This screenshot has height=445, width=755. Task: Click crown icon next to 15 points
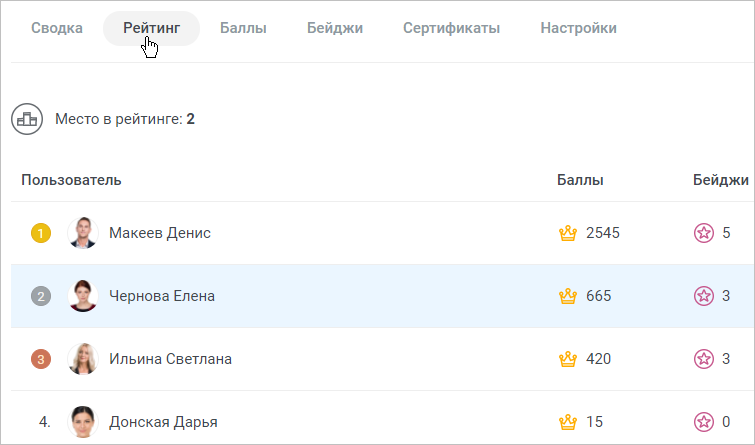tap(568, 422)
